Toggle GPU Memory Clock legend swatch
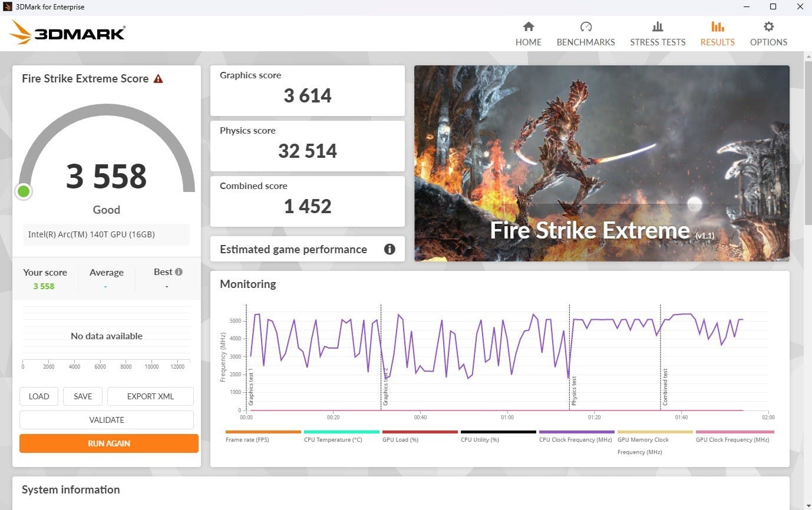This screenshot has height=510, width=812. (655, 432)
